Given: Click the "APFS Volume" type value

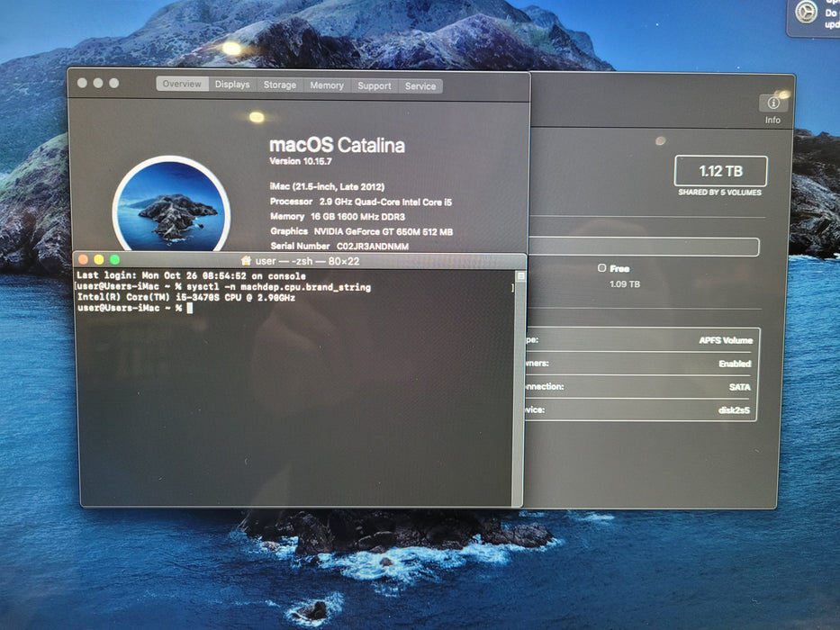Looking at the screenshot, I should (x=726, y=340).
